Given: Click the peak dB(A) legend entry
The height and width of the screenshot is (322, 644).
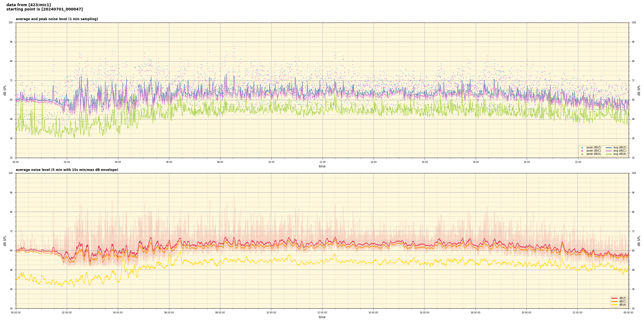Looking at the screenshot, I should pos(594,154).
